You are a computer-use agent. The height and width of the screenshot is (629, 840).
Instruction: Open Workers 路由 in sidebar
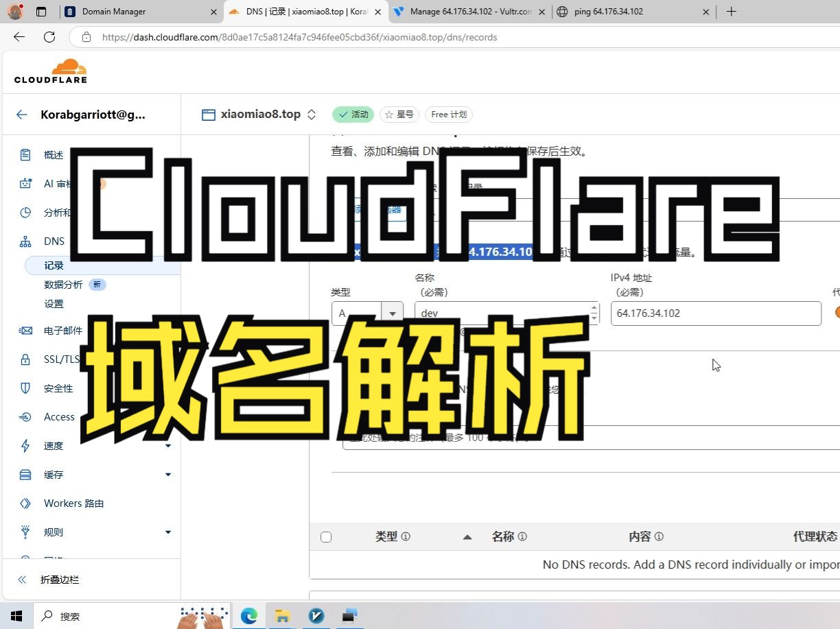click(74, 503)
